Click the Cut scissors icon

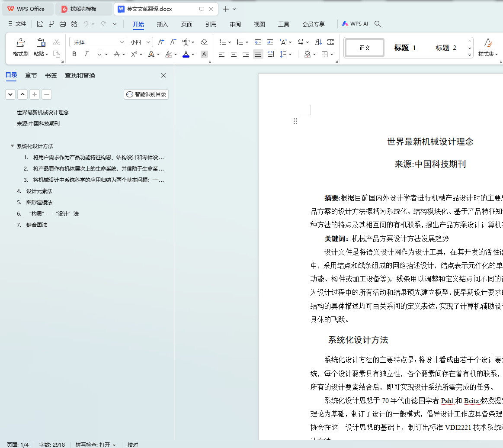coord(57,42)
